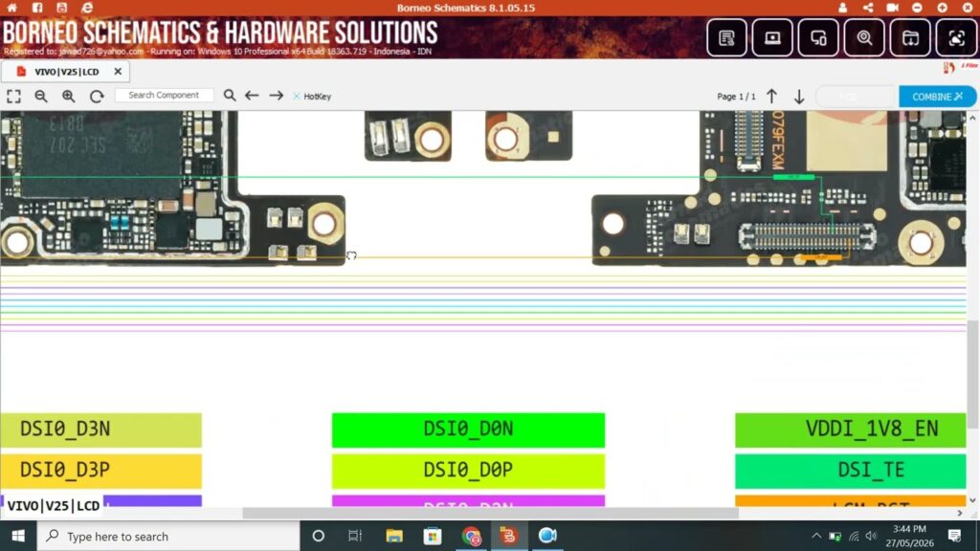Zoom in on the board view
Screen dimensions: 980x551
point(69,97)
